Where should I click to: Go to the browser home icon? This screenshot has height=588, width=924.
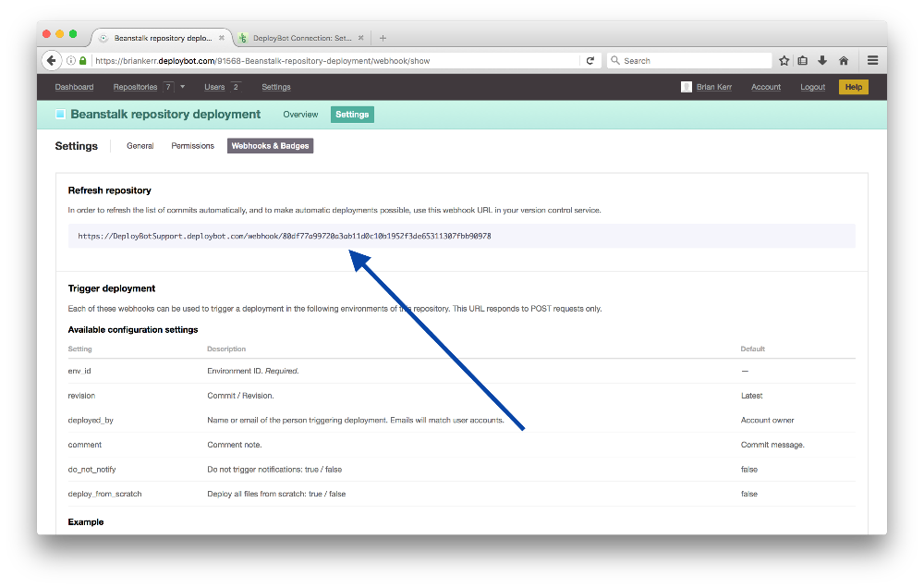(x=844, y=61)
